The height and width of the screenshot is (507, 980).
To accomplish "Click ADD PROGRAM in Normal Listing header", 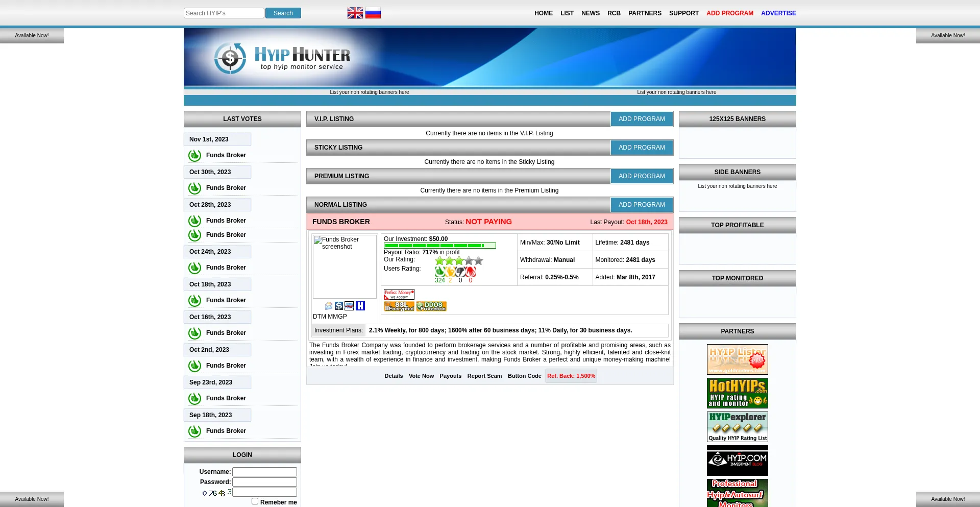I will coord(642,205).
